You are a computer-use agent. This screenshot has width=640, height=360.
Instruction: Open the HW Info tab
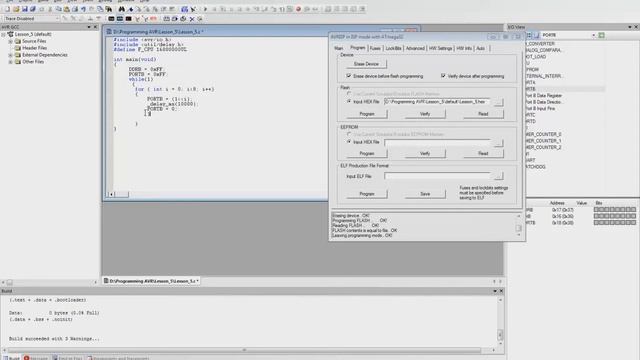click(x=464, y=48)
